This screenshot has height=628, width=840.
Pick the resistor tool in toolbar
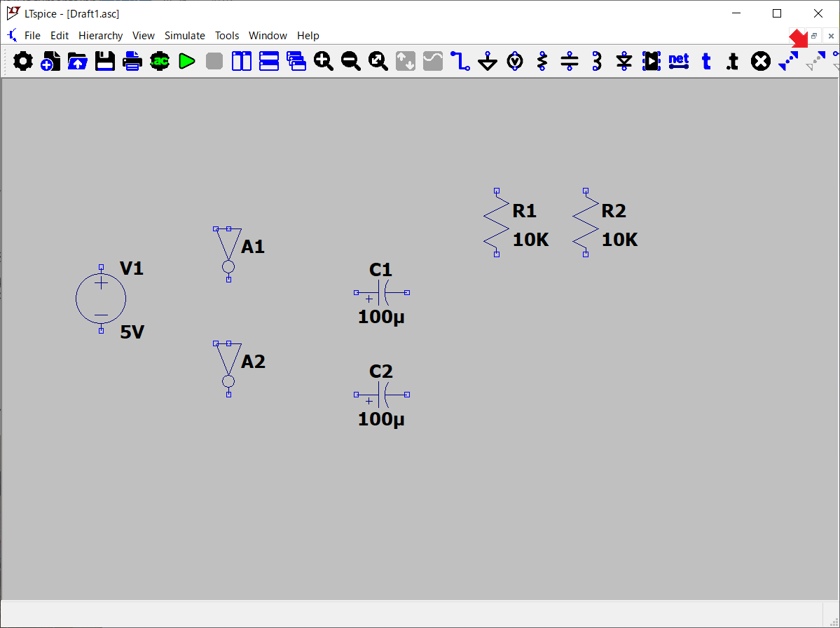point(542,62)
